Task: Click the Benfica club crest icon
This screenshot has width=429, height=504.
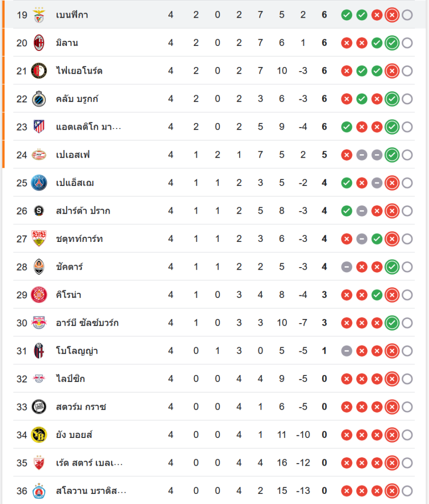Action: click(39, 15)
